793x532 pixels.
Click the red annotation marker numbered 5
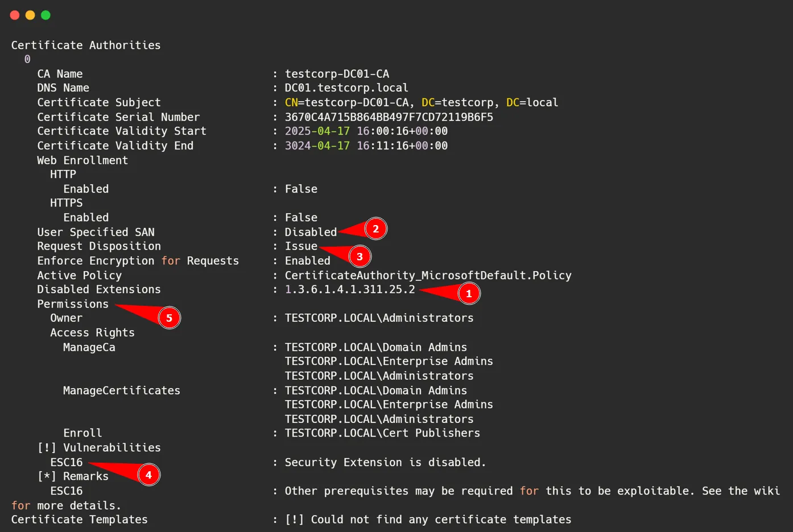[x=169, y=318]
